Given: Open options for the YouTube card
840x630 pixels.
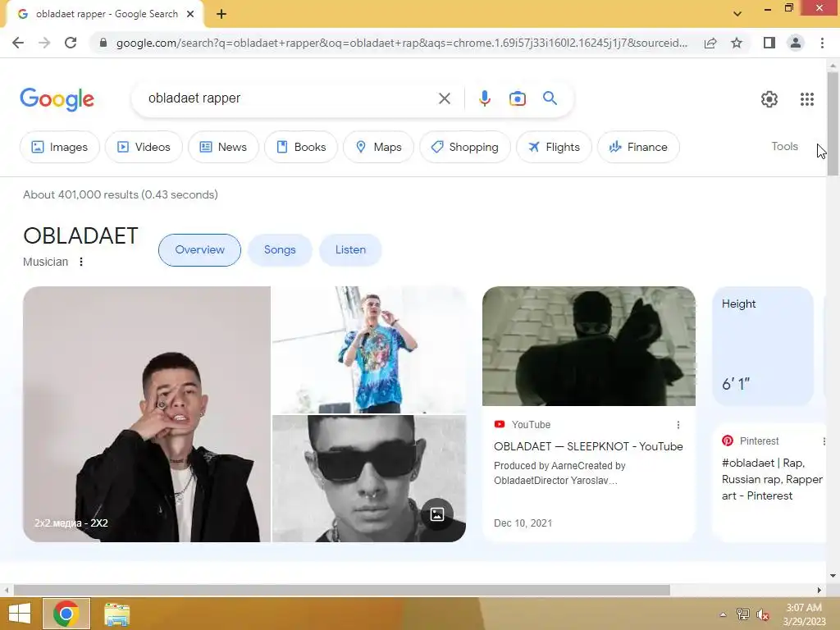Looking at the screenshot, I should pyautogui.click(x=678, y=425).
